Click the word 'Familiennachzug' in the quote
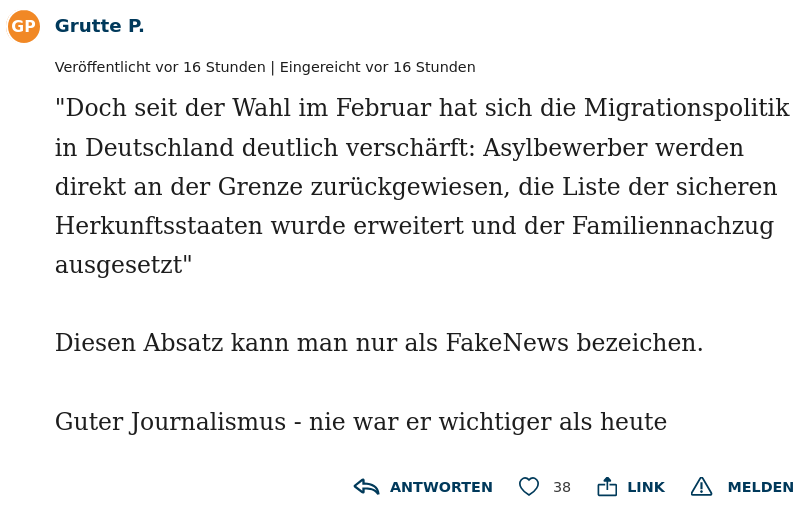Screen dimensions: 799x511 click(x=673, y=226)
